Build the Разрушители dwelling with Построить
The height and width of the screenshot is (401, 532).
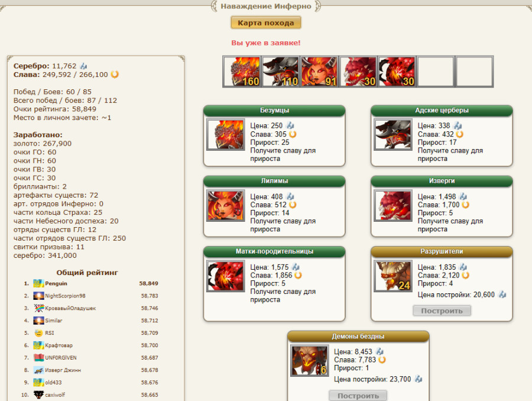tap(442, 311)
